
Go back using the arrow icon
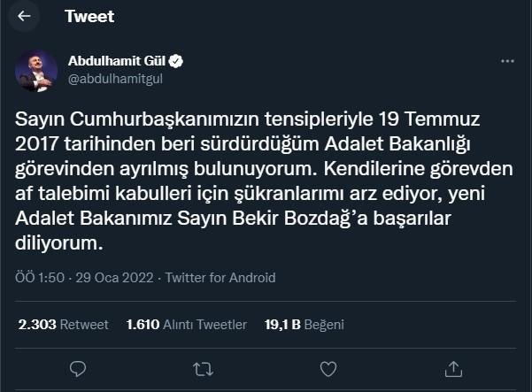pyautogui.click(x=24, y=17)
